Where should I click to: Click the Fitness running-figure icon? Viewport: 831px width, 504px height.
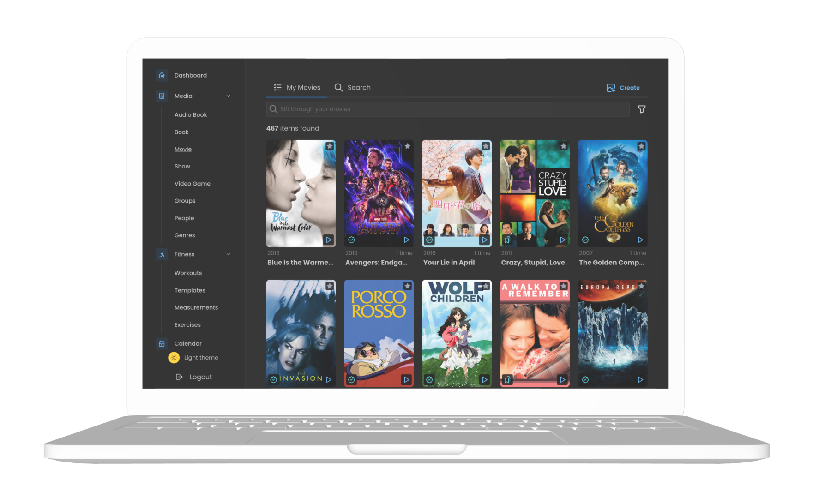tap(162, 254)
